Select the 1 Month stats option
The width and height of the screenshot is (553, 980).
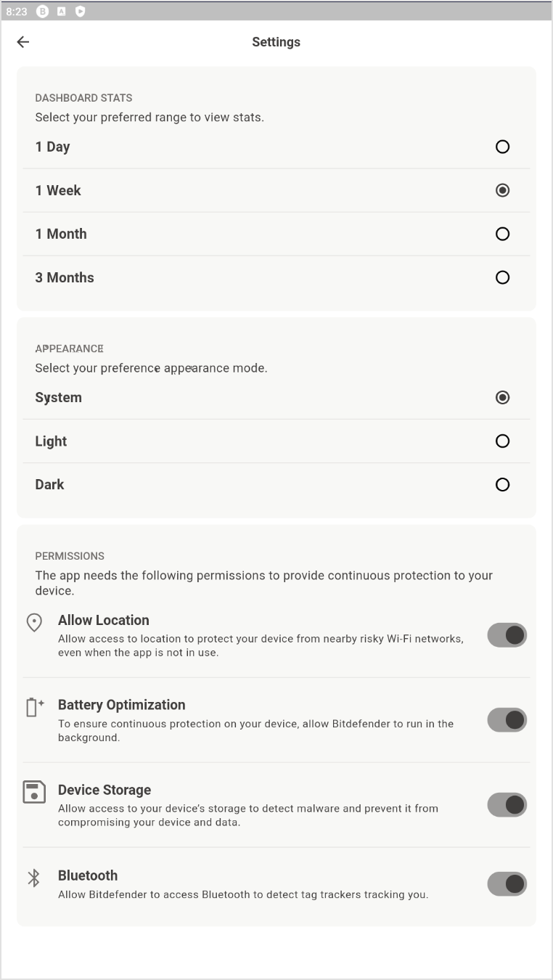[x=502, y=234]
